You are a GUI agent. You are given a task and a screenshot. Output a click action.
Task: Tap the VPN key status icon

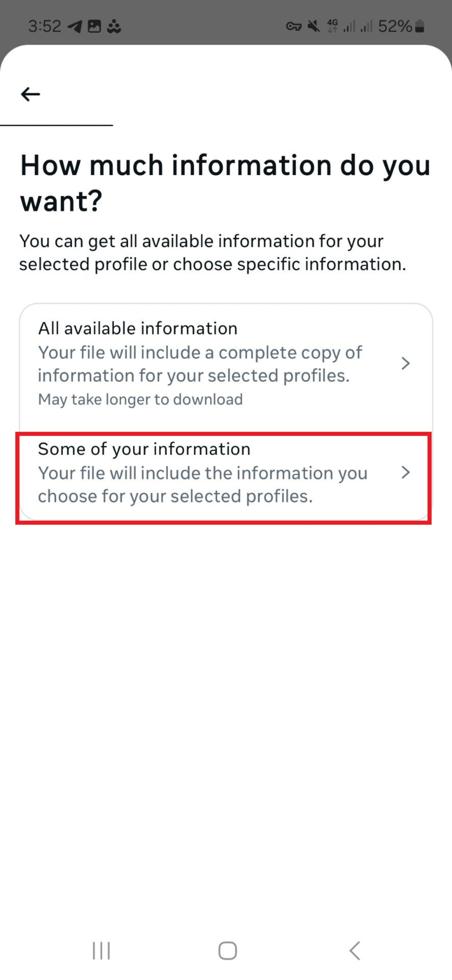point(294,26)
